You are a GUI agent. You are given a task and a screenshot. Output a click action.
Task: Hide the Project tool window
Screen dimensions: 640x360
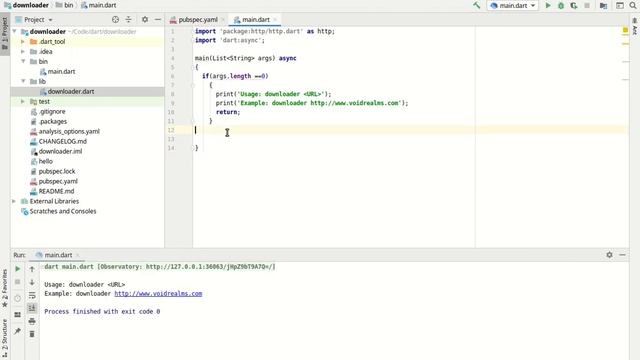[158, 20]
